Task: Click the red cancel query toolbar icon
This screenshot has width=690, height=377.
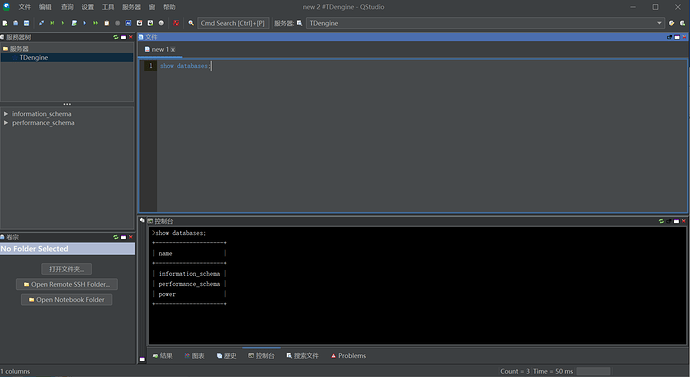Action: point(176,23)
